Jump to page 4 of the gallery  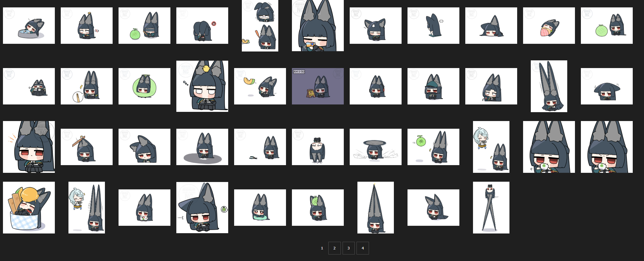pos(363,248)
